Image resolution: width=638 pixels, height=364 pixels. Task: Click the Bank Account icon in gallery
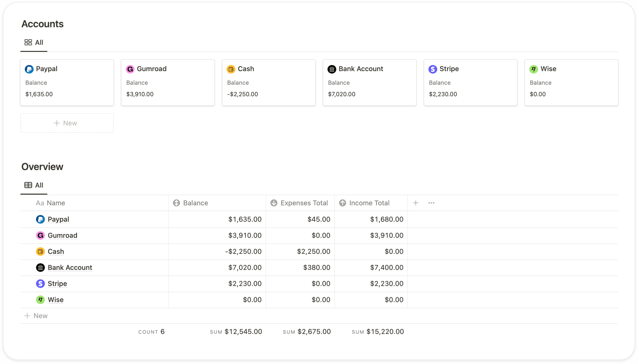click(332, 69)
